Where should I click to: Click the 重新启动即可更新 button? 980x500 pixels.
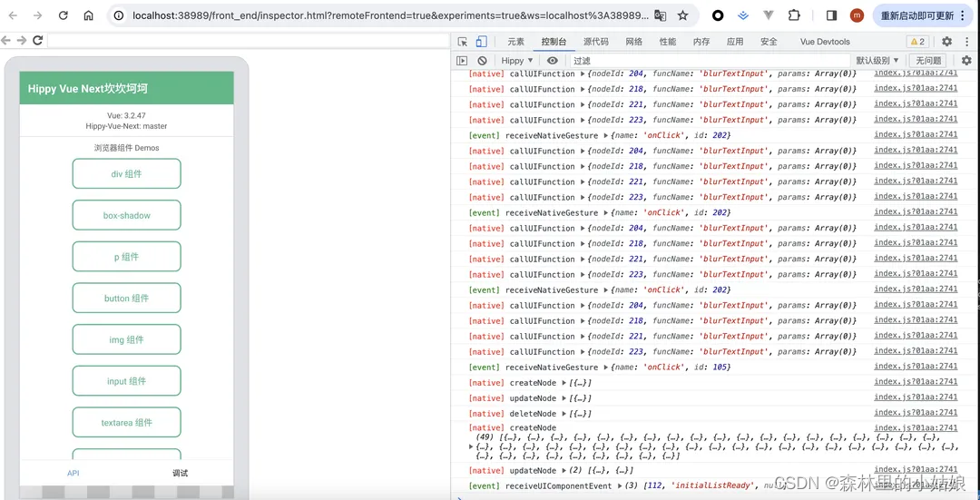pos(921,15)
